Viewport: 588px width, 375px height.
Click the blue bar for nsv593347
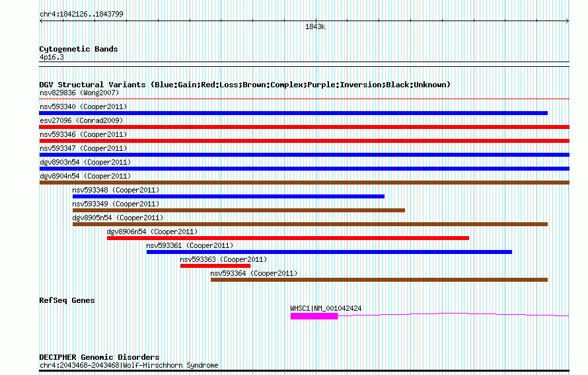304,155
